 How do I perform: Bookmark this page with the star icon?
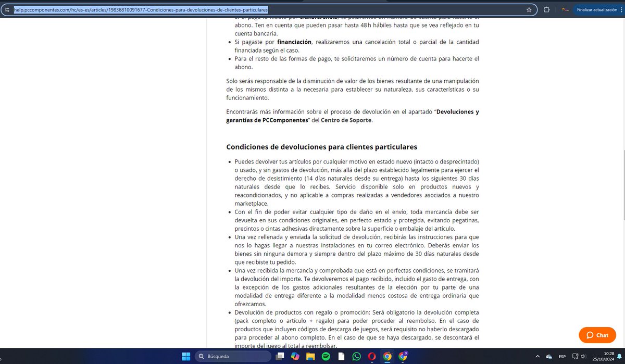pyautogui.click(x=529, y=9)
